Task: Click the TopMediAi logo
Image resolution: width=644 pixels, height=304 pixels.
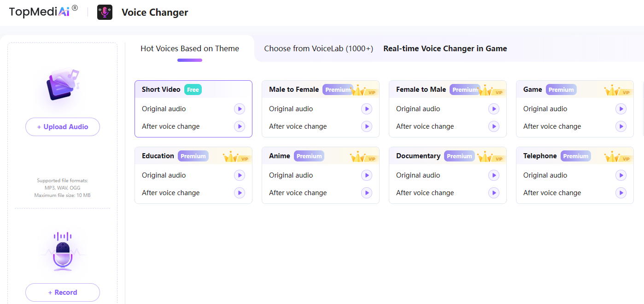Action: 43,12
